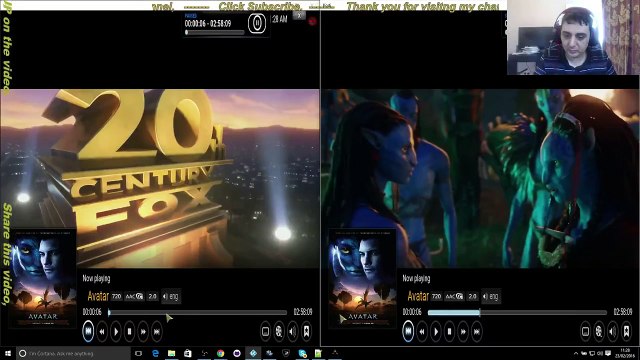The height and width of the screenshot is (360, 640).
Task: Click previous chapter button in right player
Action: click(408, 331)
